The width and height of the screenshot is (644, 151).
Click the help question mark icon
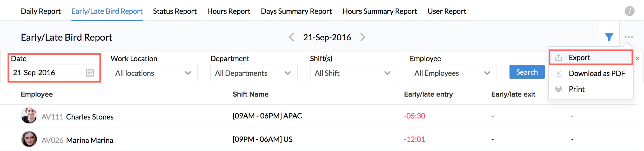629,11
